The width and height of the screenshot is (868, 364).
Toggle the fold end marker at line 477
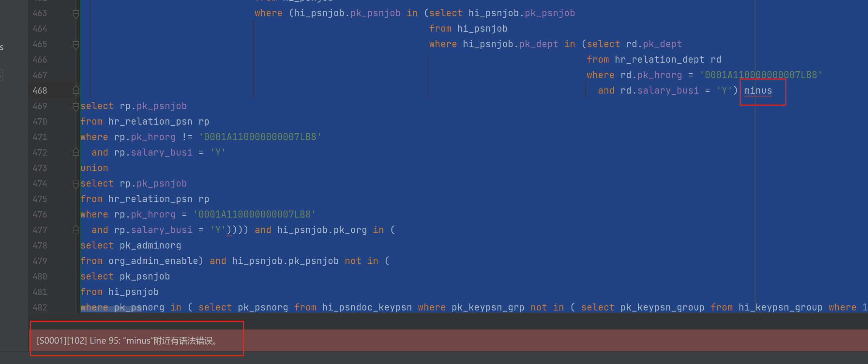point(76,230)
